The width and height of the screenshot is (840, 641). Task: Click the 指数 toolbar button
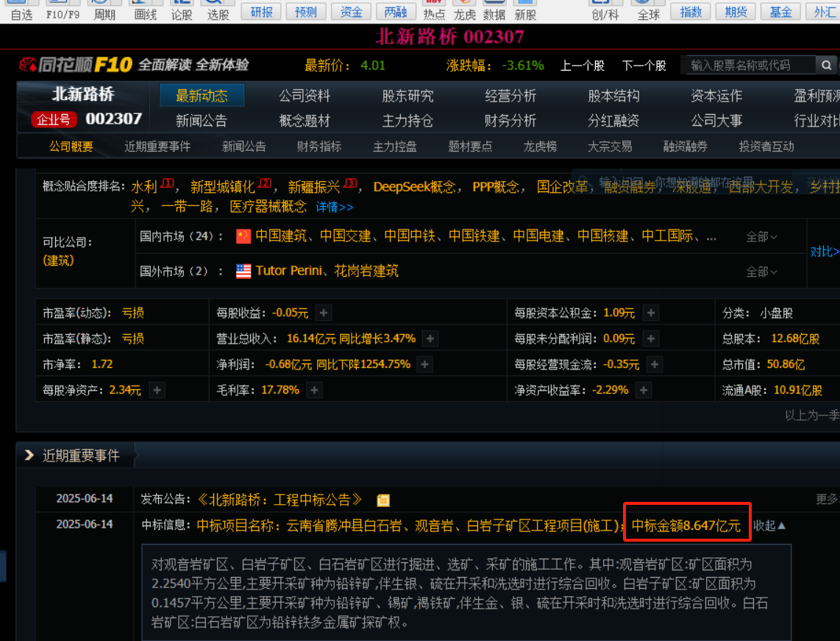point(691,12)
